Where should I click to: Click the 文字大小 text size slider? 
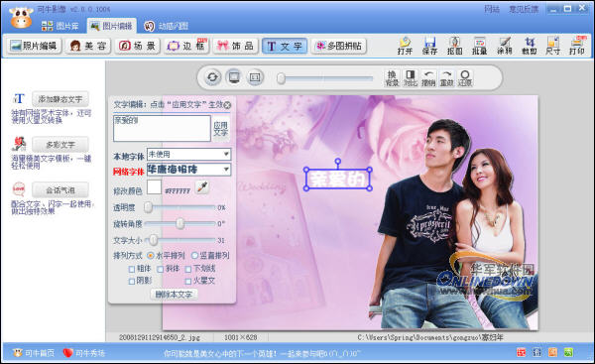(x=179, y=240)
